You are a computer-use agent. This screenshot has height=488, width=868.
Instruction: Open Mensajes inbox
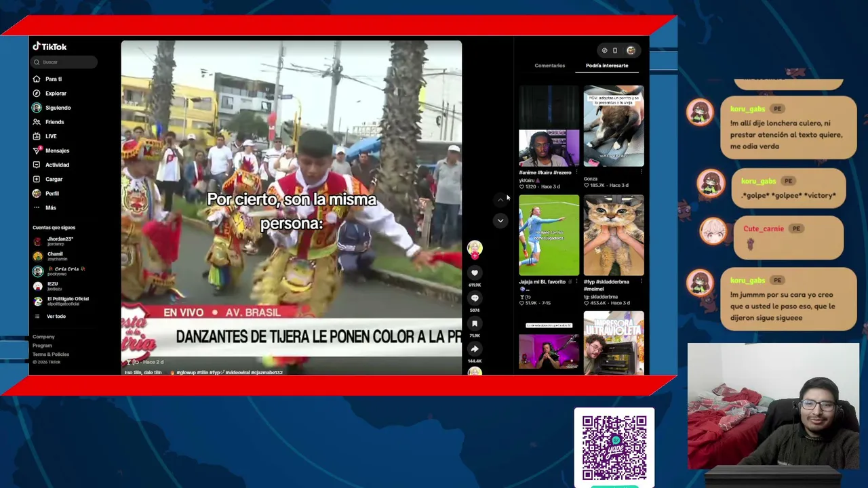pos(57,150)
